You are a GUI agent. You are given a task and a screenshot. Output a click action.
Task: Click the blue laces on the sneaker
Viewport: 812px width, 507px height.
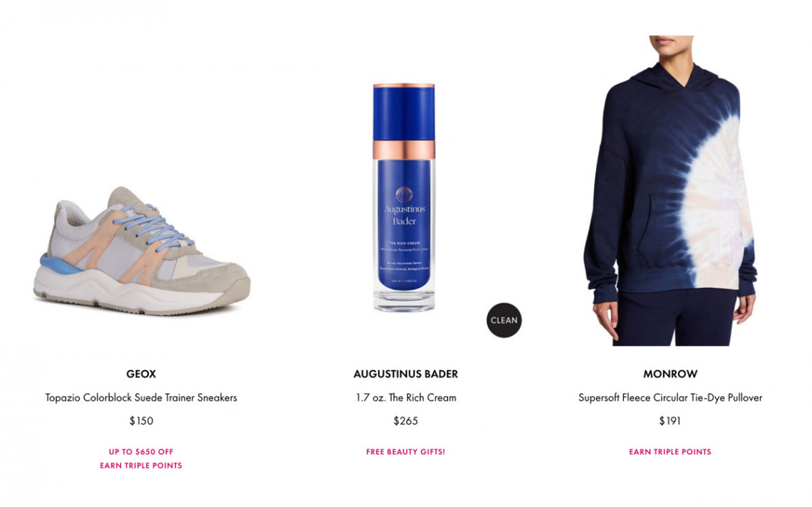(x=154, y=227)
